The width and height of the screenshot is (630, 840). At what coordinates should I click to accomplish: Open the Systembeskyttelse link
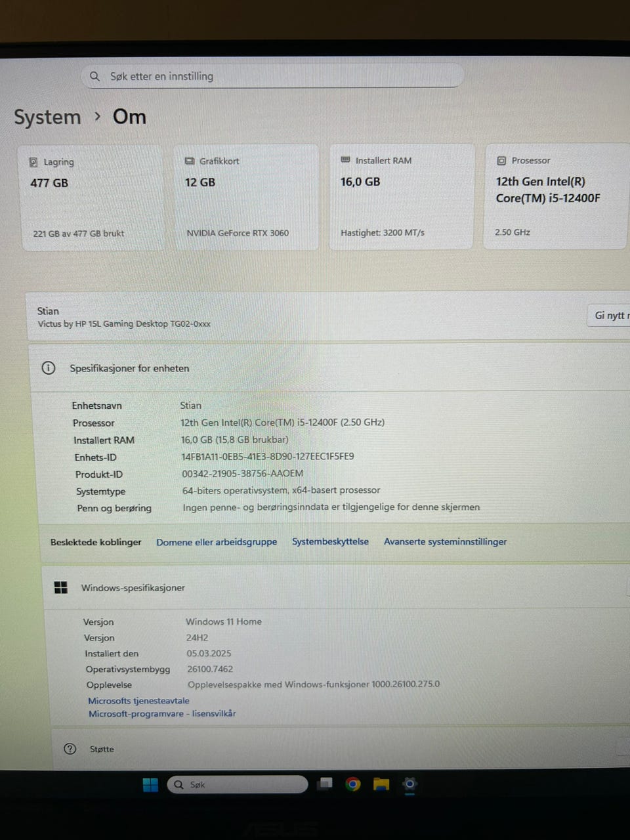330,541
